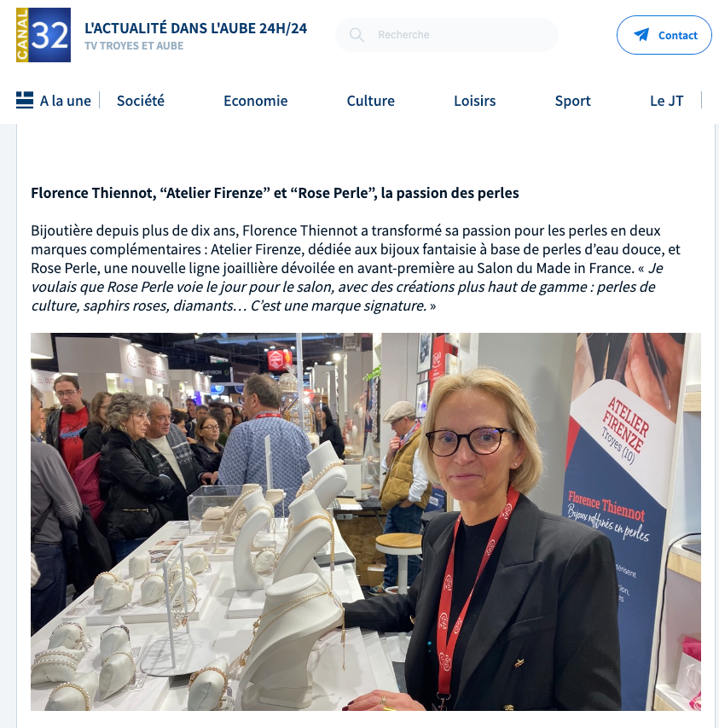Open the Culture section
The width and height of the screenshot is (719, 728).
pyautogui.click(x=371, y=101)
